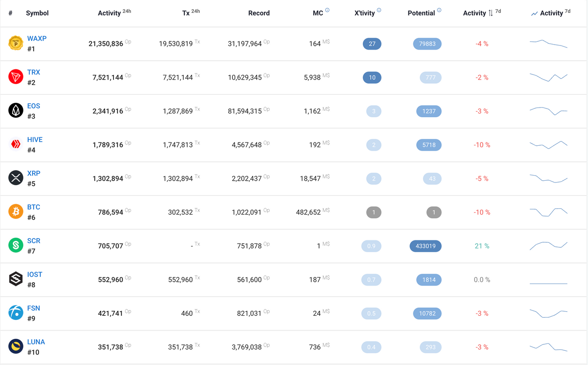Screen dimensions: 588x365
Task: Click the Symbol column header
Action: point(37,13)
